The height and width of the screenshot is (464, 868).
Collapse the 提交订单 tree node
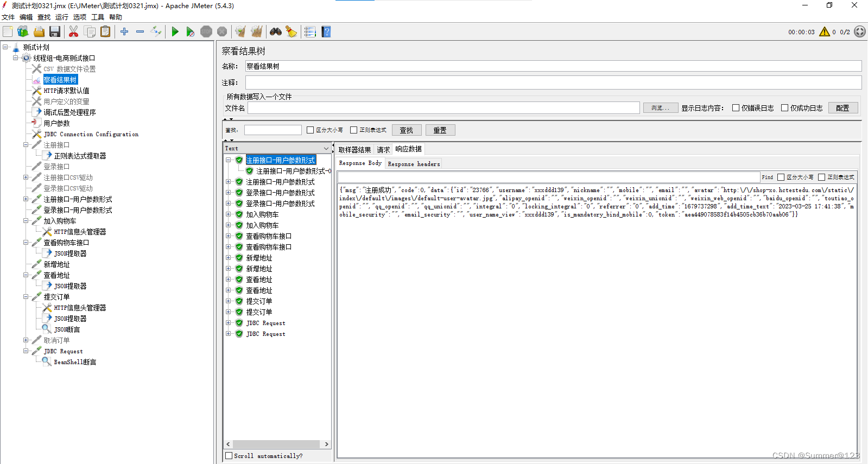[26, 297]
